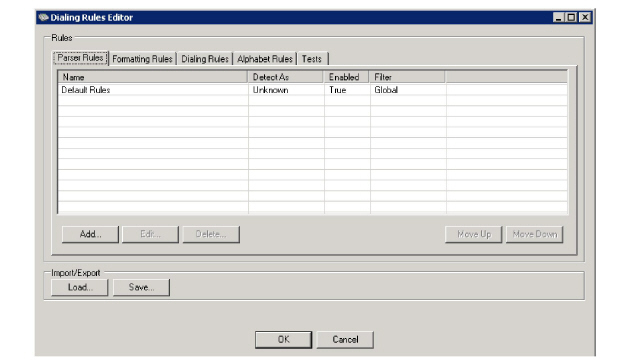Screen dimensions: 629x362
Task: Sort by the Enabled column header
Action: tap(346, 77)
